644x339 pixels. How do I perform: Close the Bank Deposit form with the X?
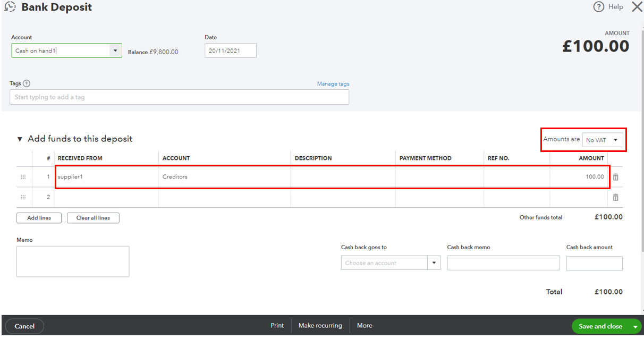click(636, 7)
